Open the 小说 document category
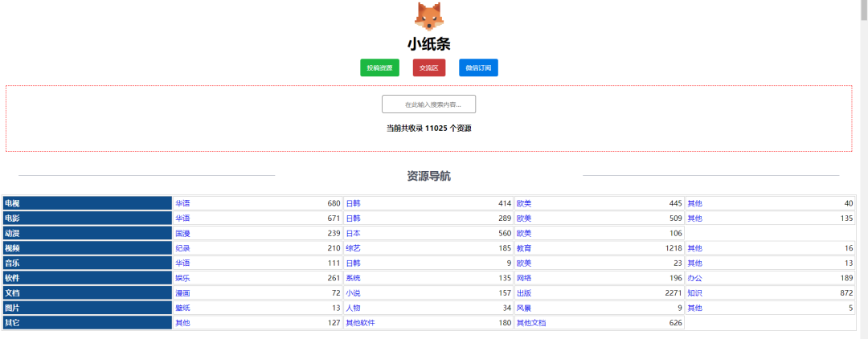 [x=353, y=292]
